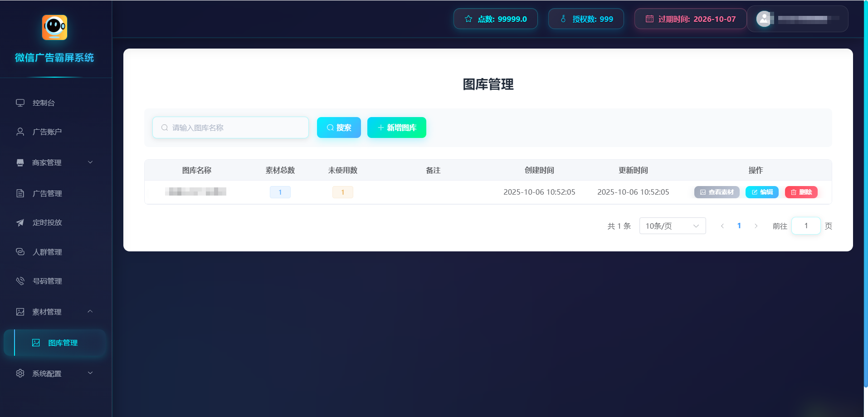The width and height of the screenshot is (868, 417).
Task: Click the 广告管理 document icon
Action: tap(20, 194)
